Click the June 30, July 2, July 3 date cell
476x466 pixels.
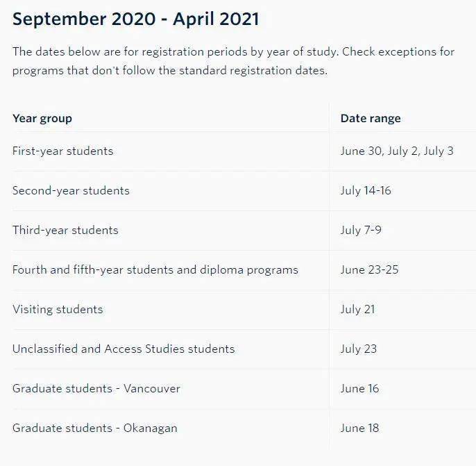(x=397, y=151)
